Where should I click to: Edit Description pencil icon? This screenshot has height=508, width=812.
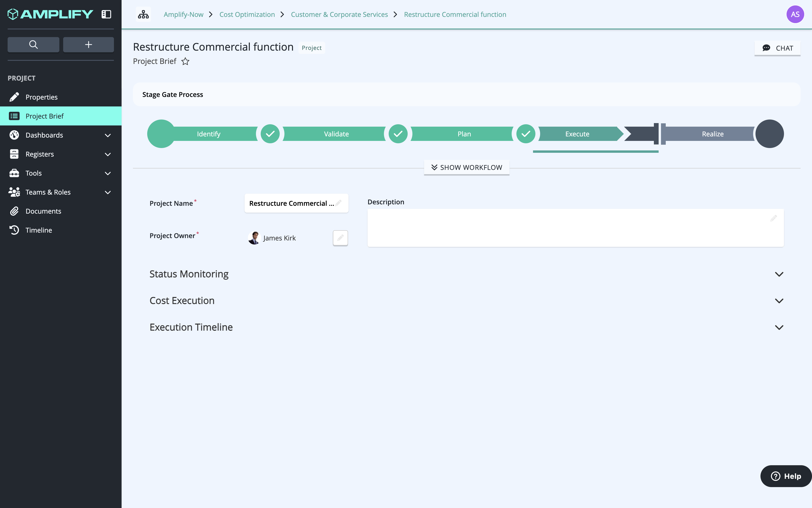click(773, 218)
